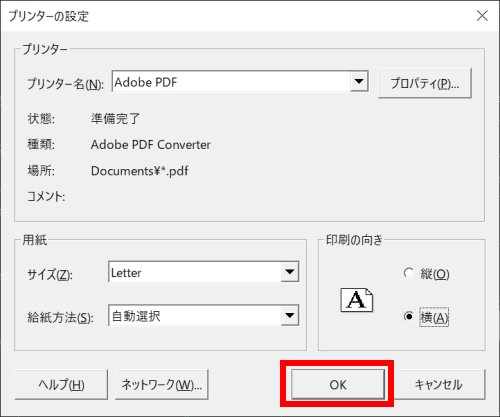This screenshot has width=500, height=417.
Task: Open the ネットワーク(W)... network button
Action: (162, 384)
